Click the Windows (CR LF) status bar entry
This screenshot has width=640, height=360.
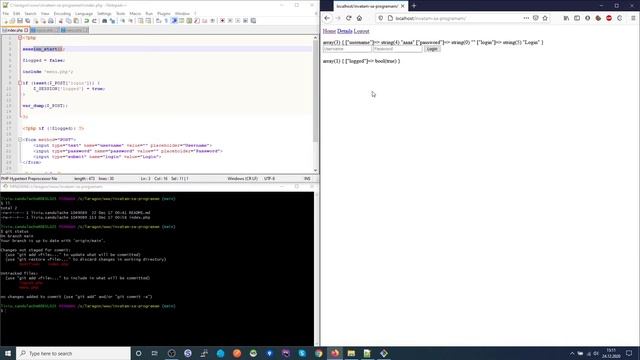[x=242, y=179]
